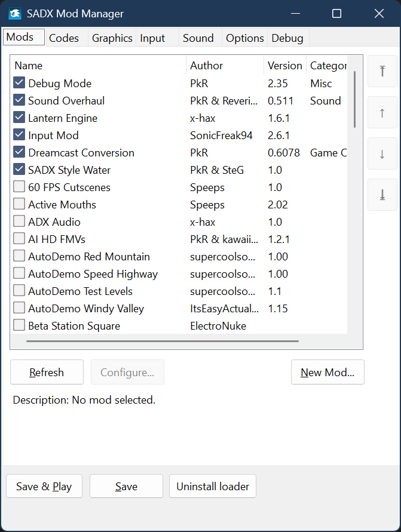401x532 pixels.
Task: Click the Refresh button
Action: click(47, 372)
